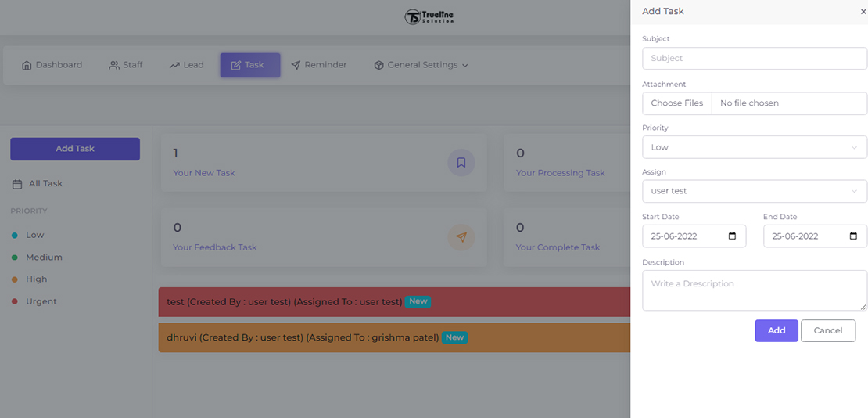Click the Choose Files button
This screenshot has width=868, height=418.
677,103
